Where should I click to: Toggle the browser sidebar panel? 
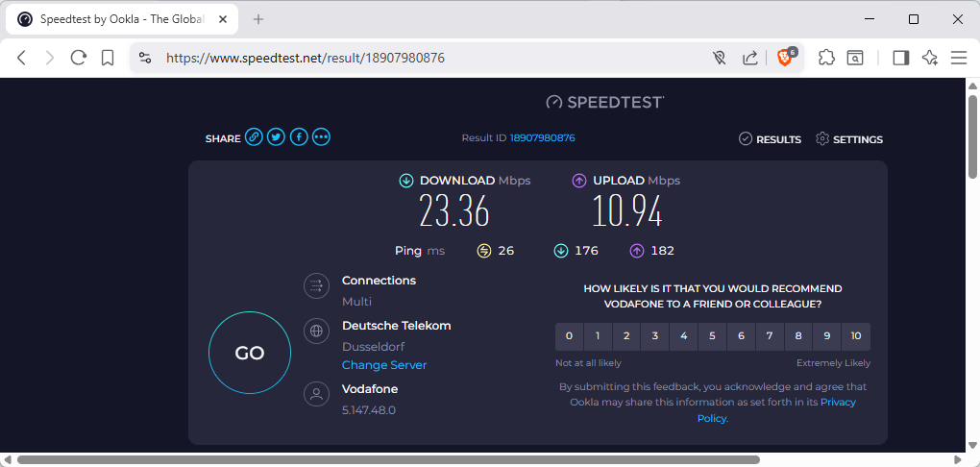click(x=900, y=58)
